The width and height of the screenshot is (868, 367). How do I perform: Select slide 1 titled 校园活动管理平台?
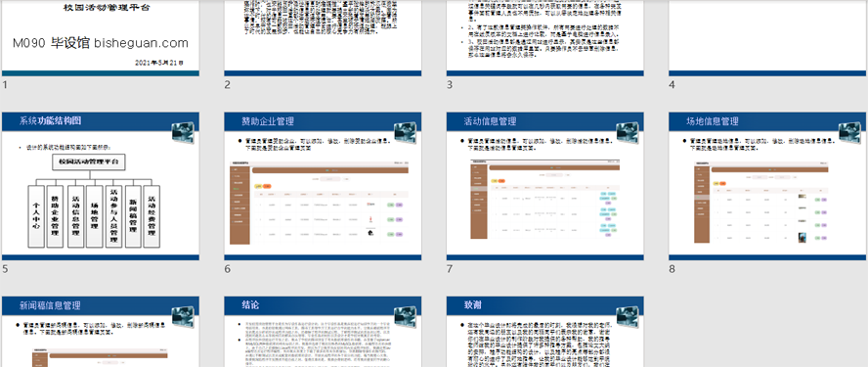[101, 38]
